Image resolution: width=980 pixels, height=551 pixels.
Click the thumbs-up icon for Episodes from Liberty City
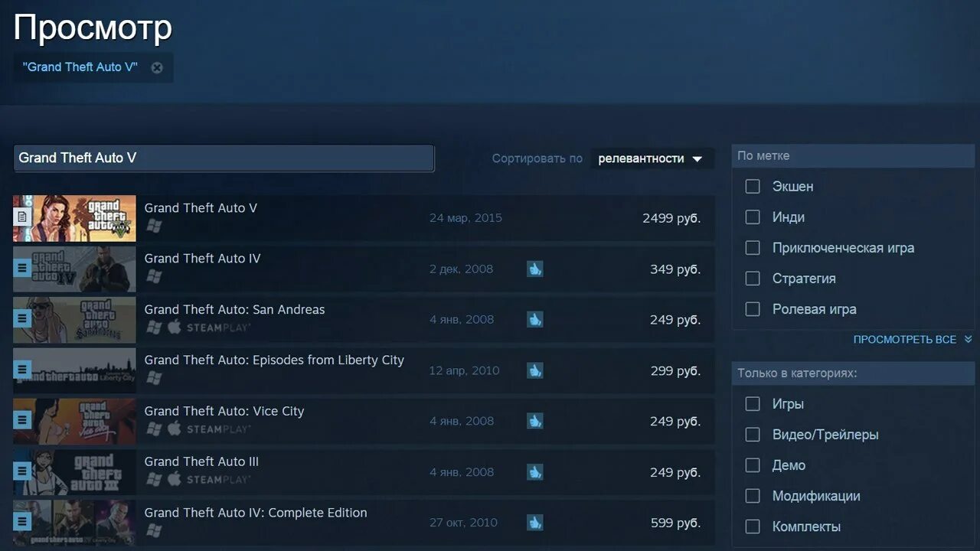click(x=534, y=370)
